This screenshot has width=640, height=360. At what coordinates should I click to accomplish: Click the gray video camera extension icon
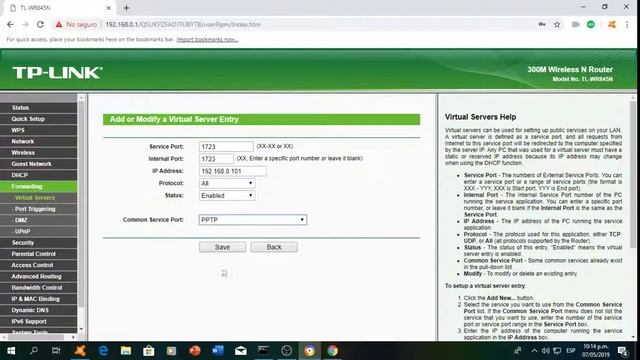[x=576, y=24]
